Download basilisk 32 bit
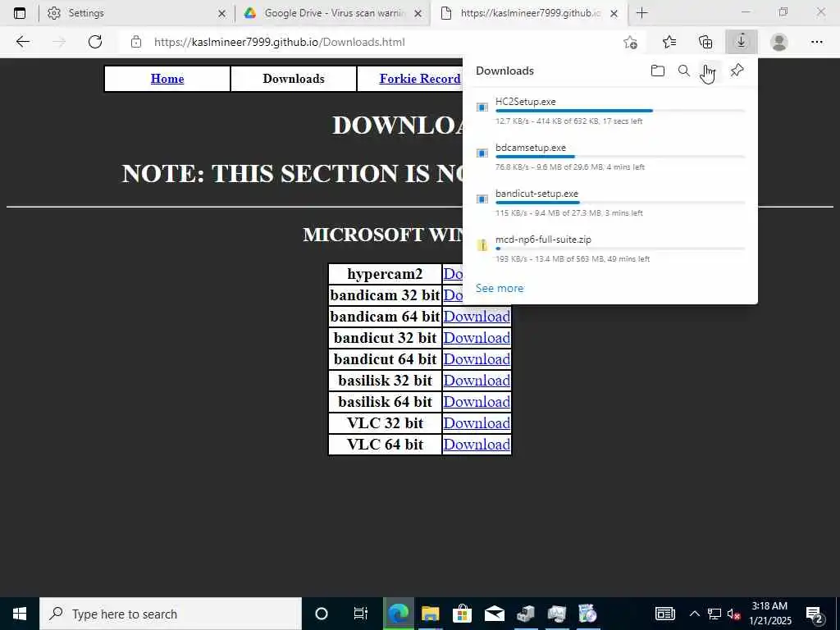 pos(477,381)
